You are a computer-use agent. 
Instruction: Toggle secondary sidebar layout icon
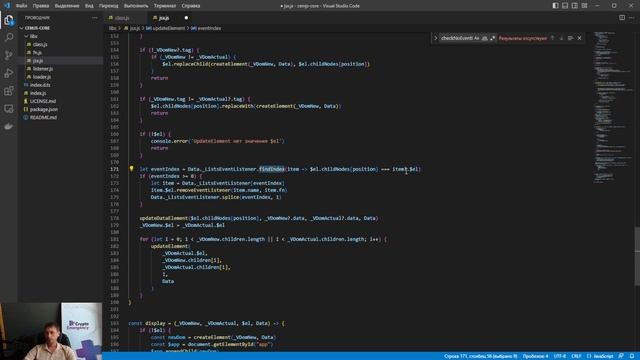(x=575, y=6)
